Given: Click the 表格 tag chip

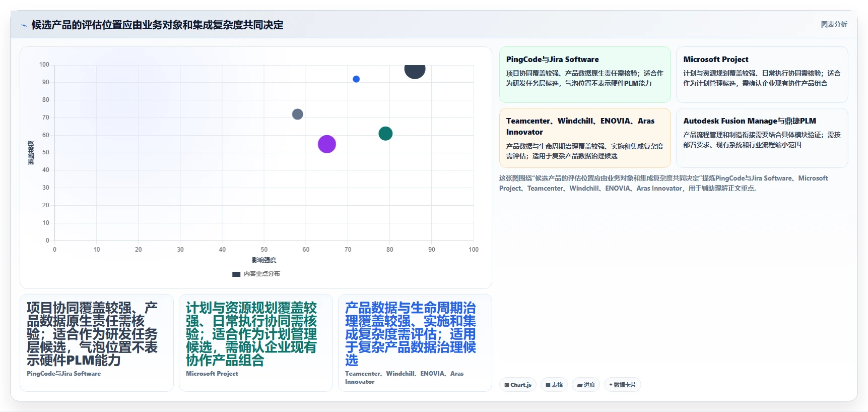Looking at the screenshot, I should [554, 385].
